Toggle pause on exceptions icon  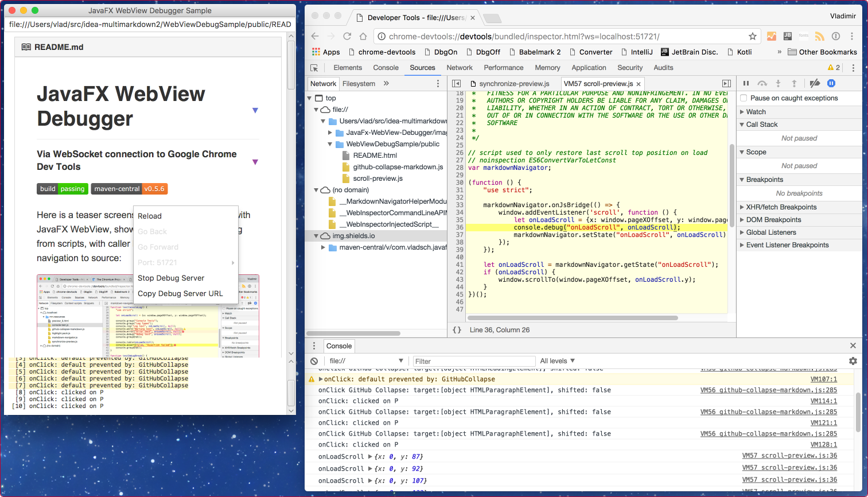(831, 83)
